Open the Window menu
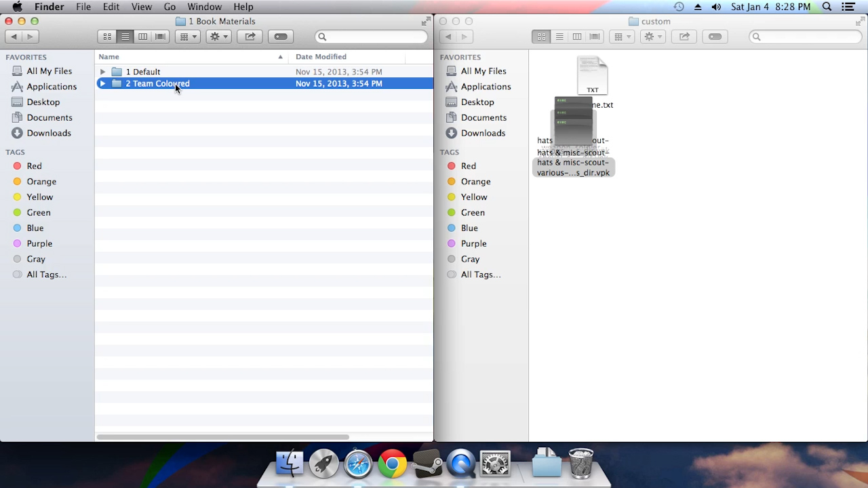 [204, 7]
